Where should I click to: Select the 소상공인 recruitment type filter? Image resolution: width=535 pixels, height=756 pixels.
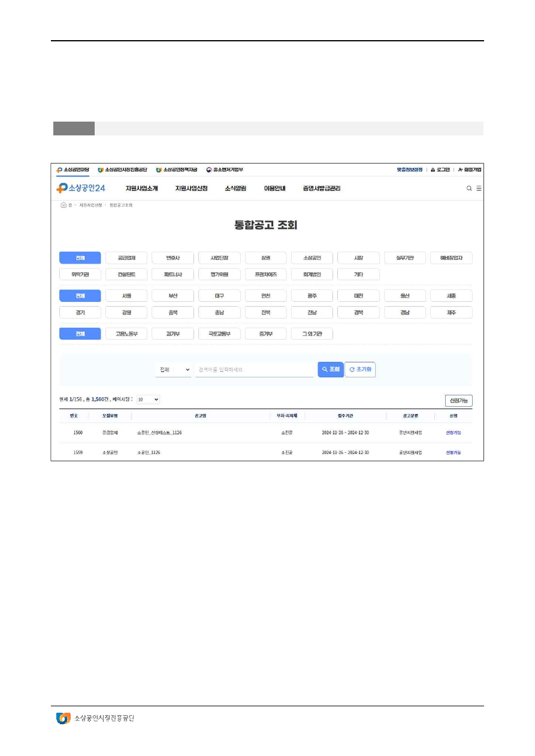coord(312,258)
